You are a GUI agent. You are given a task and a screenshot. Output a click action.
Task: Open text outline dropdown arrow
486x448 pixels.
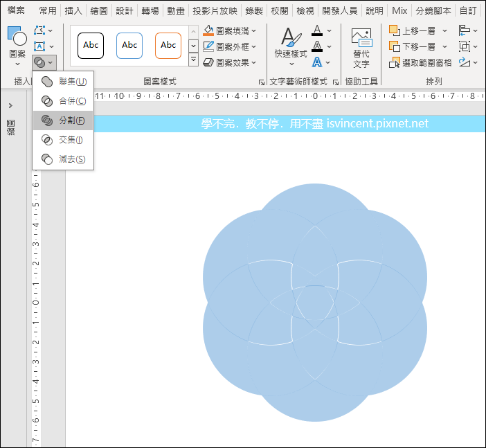click(x=329, y=46)
